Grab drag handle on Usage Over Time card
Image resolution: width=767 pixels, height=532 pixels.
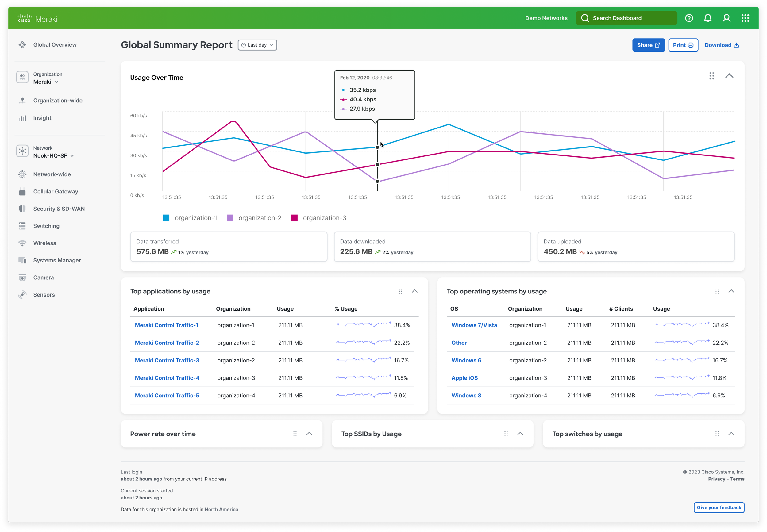coord(711,76)
